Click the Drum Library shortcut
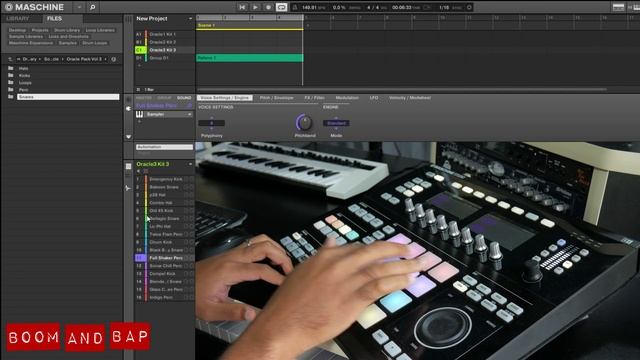Viewport: 640px width, 360px height. 67,30
